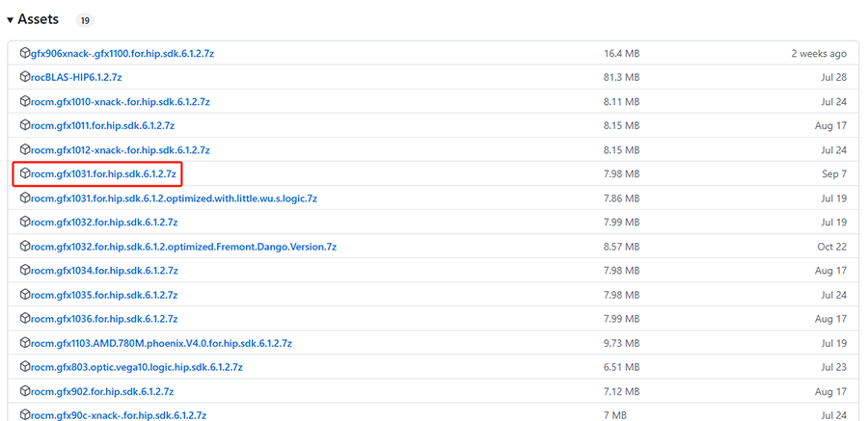
Task: Click the Assets count badge 19
Action: point(85,20)
